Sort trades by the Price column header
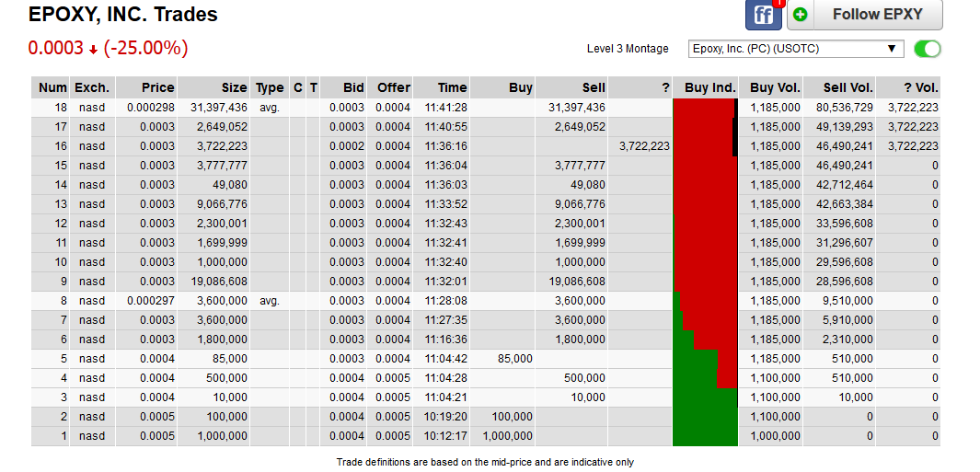The image size is (980, 472). [157, 87]
